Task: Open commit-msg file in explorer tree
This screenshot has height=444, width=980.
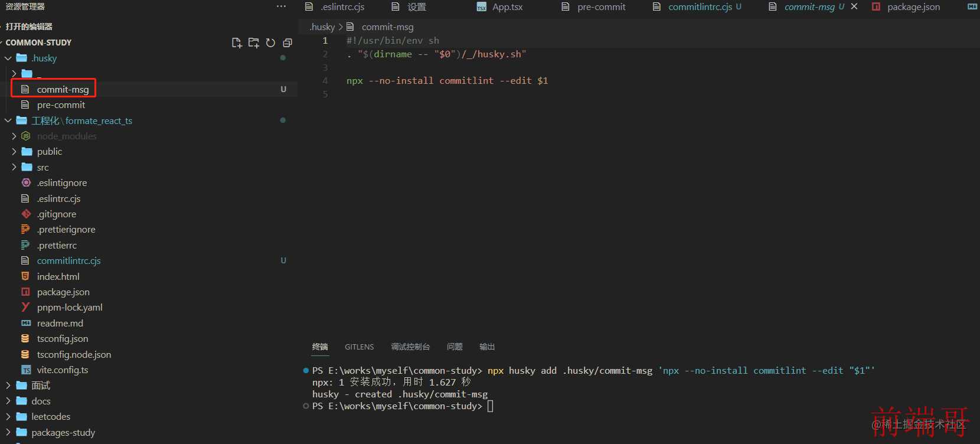Action: 63,89
